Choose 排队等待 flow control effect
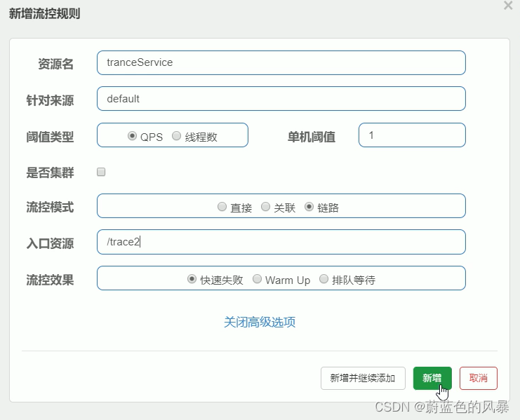The width and height of the screenshot is (520, 420). (x=324, y=279)
